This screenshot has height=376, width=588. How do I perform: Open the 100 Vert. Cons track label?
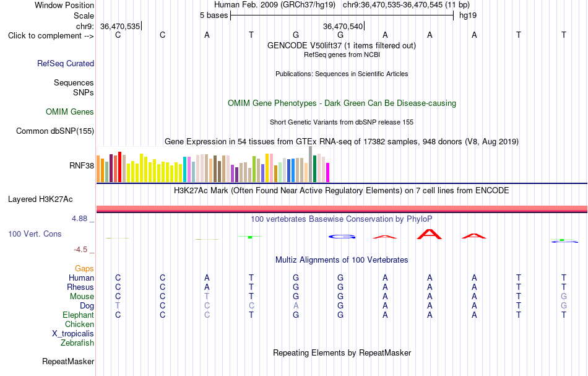[35, 234]
